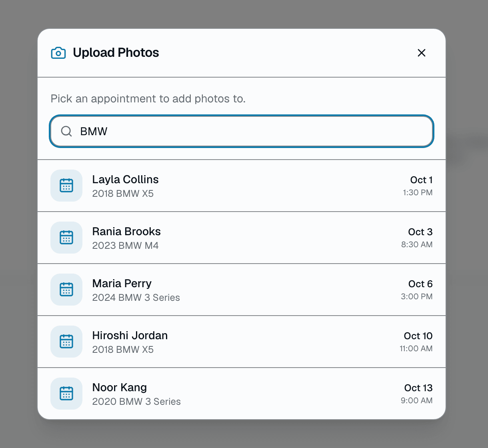
Task: Select the Hiroshi Jordan appointment name
Action: click(x=130, y=336)
